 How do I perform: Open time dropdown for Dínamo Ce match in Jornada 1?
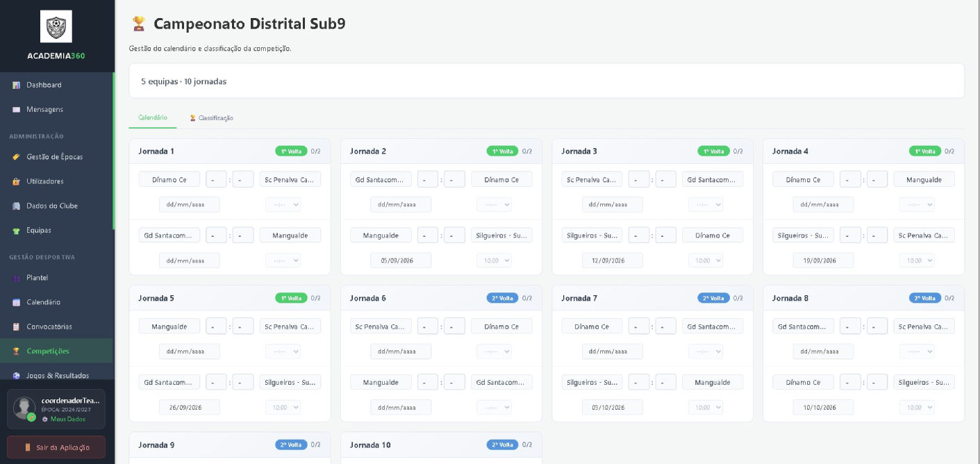283,205
